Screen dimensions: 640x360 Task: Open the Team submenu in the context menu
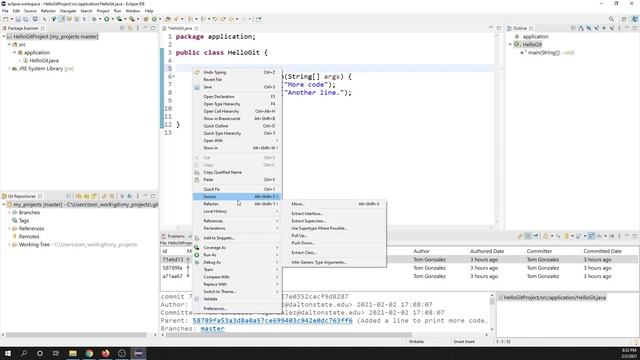(237, 270)
